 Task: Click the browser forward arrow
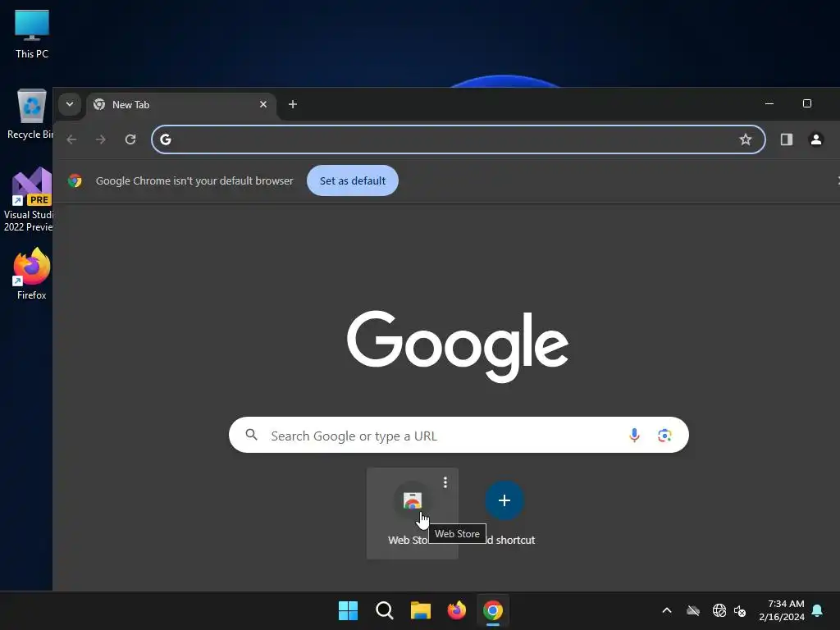click(101, 139)
